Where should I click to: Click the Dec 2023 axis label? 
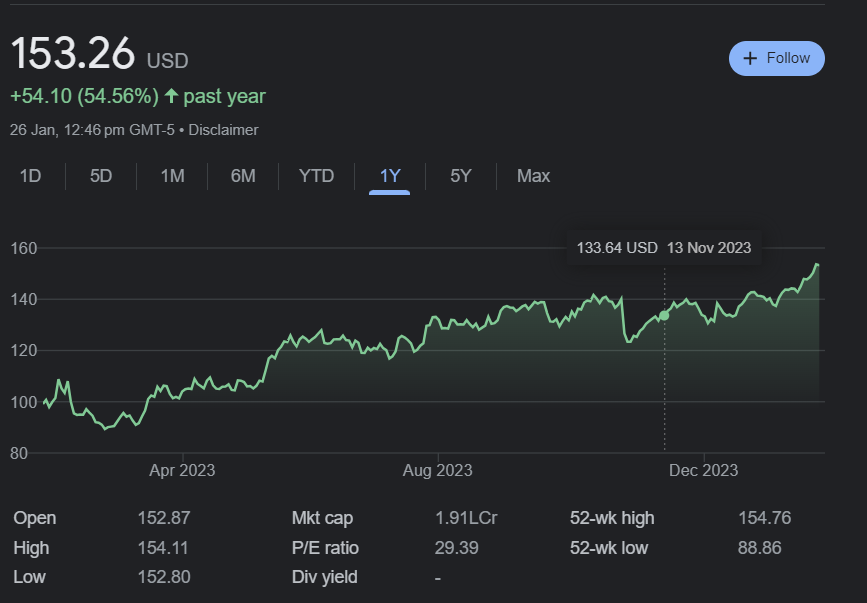click(x=704, y=470)
